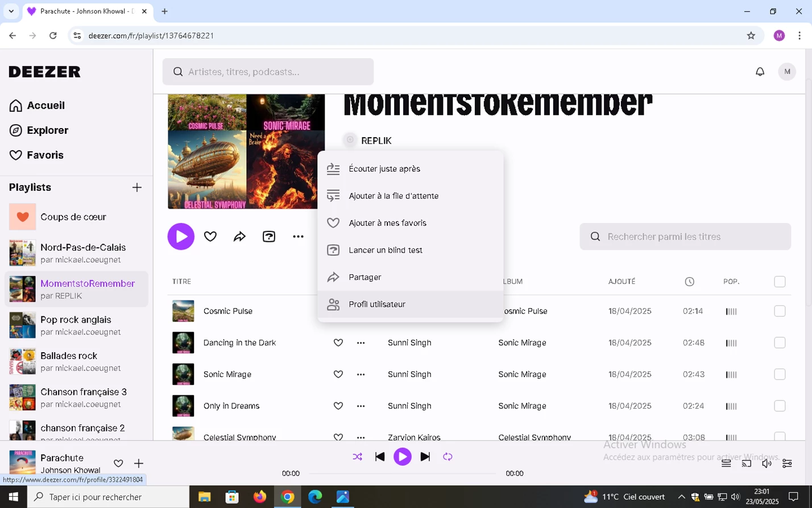
Task: Choose Ajouter à la file d'attente
Action: pyautogui.click(x=411, y=196)
